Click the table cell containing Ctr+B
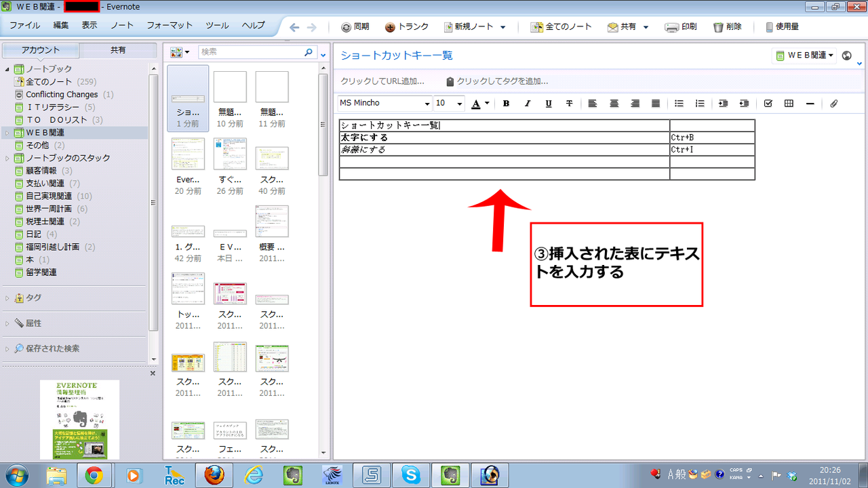868x488 pixels. [712, 138]
